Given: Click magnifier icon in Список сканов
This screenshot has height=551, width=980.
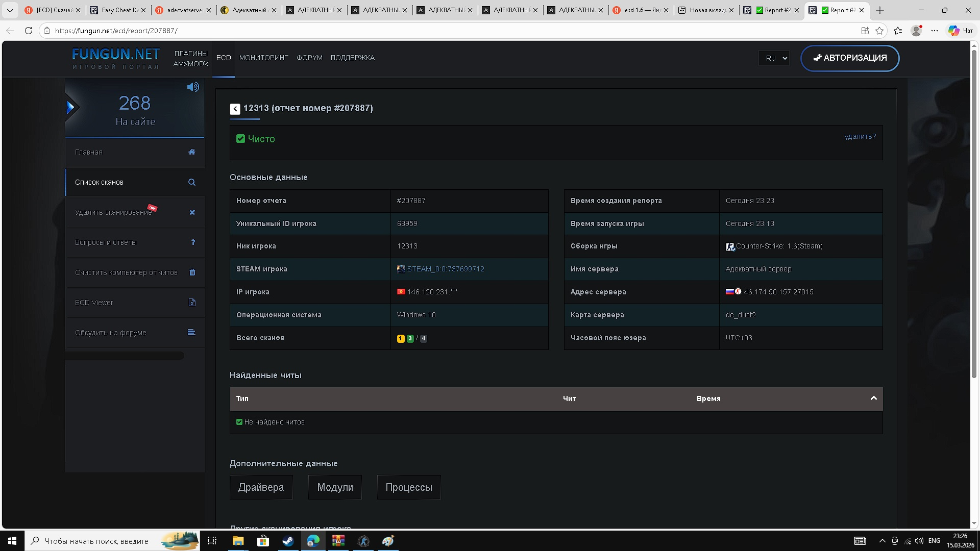Looking at the screenshot, I should 192,182.
